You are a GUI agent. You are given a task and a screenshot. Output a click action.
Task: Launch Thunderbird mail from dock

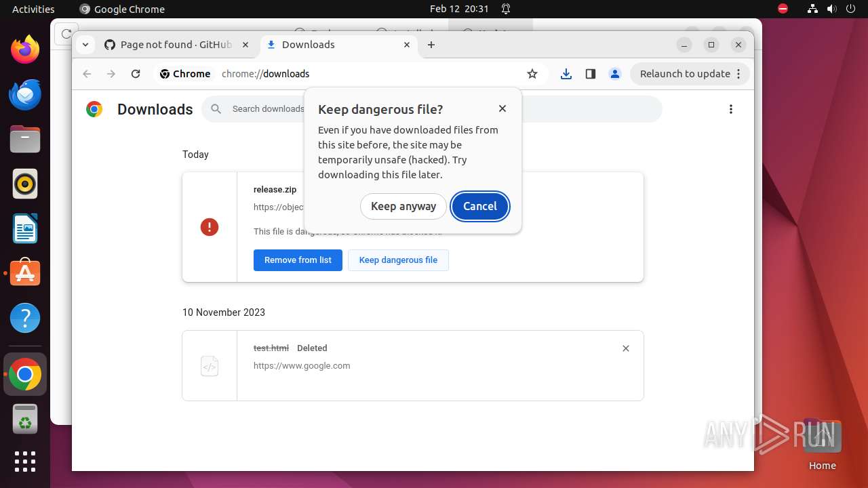25,94
